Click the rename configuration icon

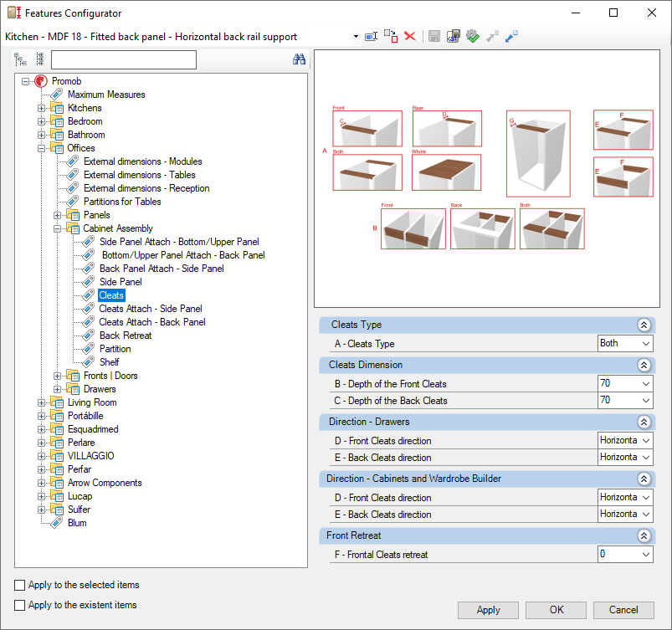[x=371, y=37]
